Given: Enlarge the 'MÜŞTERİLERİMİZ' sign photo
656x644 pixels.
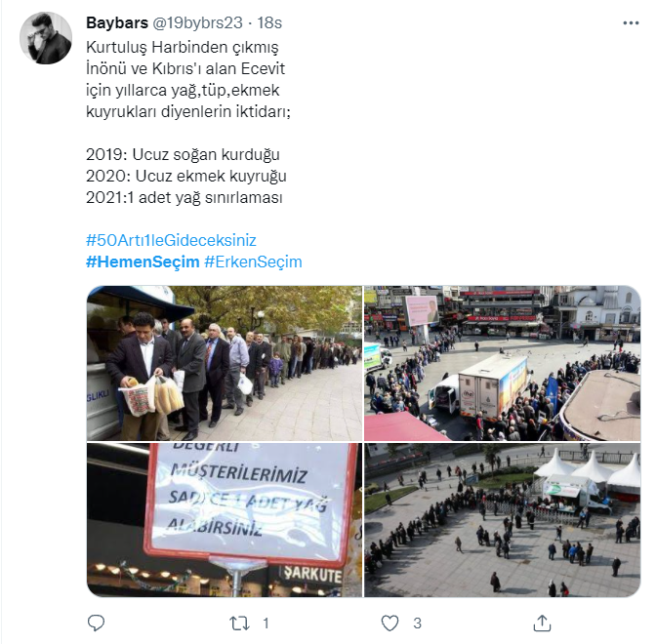Looking at the screenshot, I should point(225,520).
